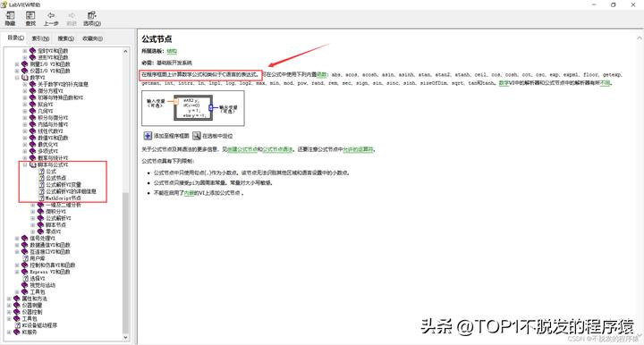Expand the 仪器I/O VI和函数 node
644x345 pixels.
click(17, 71)
